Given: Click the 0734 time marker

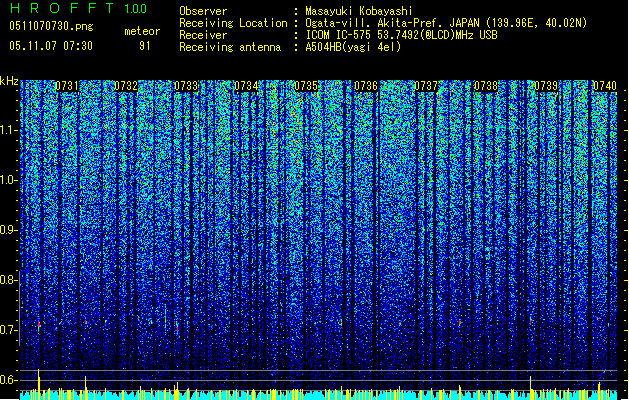Looking at the screenshot, I should coord(246,86).
